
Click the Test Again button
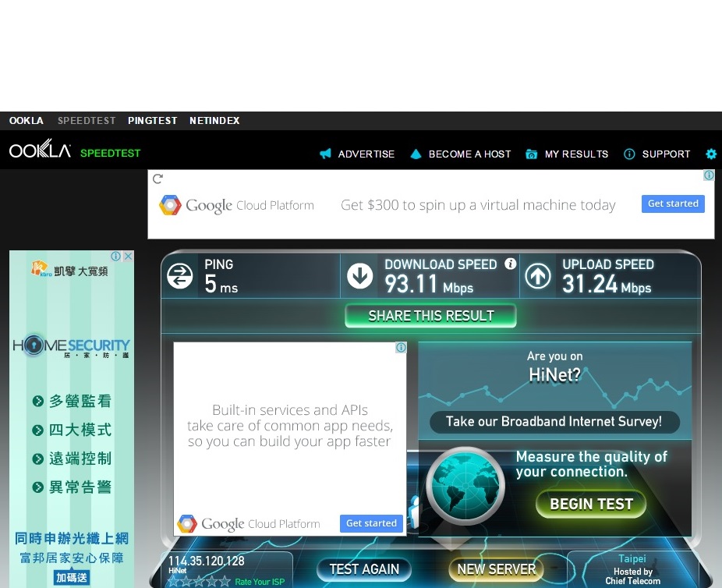click(364, 569)
